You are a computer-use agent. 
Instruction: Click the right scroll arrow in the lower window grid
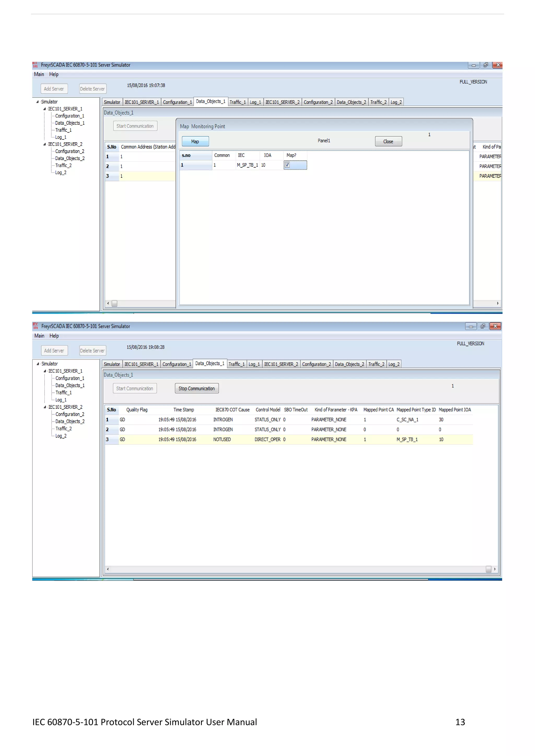(495, 569)
